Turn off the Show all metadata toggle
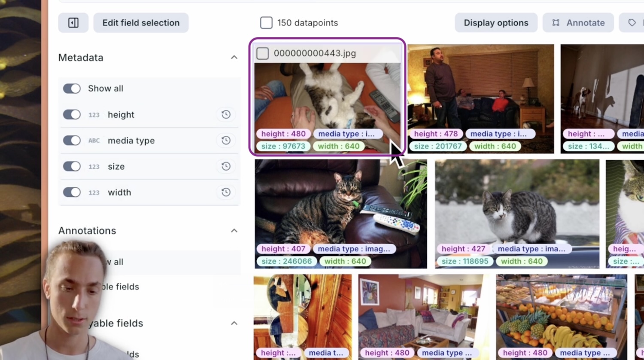644x360 pixels. click(x=72, y=88)
